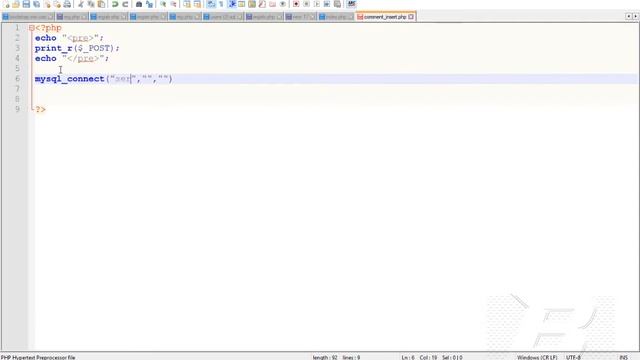Click the Redo toolbar icon

[125, 4]
